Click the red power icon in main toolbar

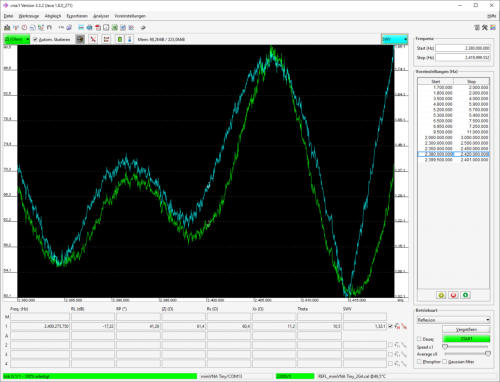24,28
